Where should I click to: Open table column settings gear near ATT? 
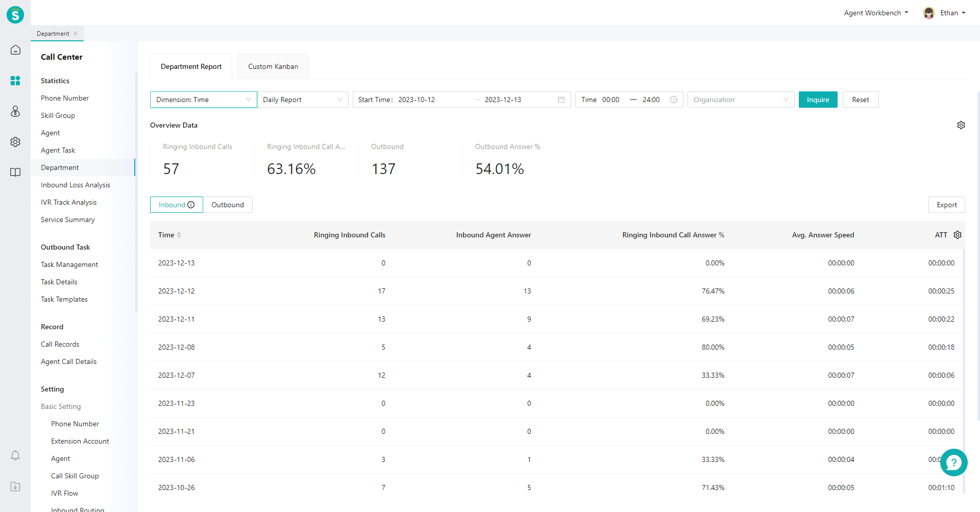coord(958,235)
